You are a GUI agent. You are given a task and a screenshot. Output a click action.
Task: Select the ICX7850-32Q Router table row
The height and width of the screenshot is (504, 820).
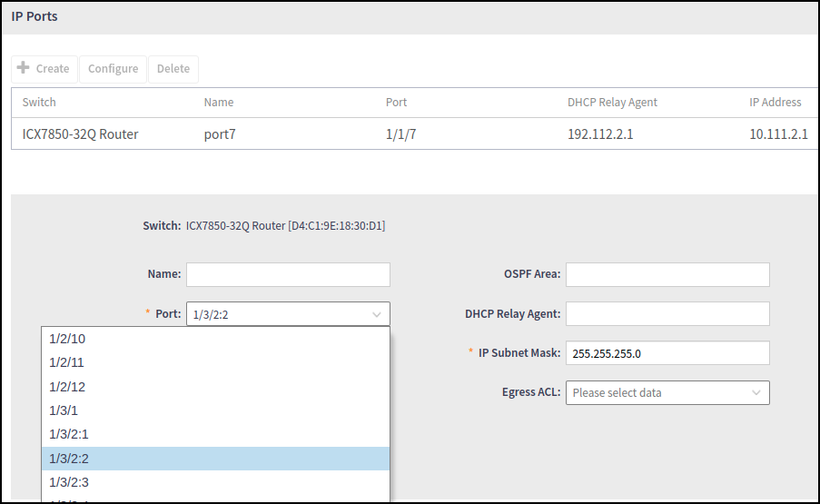tap(414, 133)
